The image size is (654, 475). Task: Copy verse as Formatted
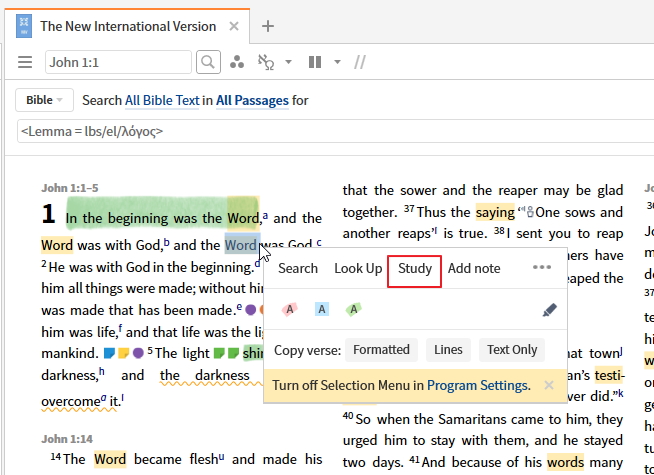pos(381,349)
